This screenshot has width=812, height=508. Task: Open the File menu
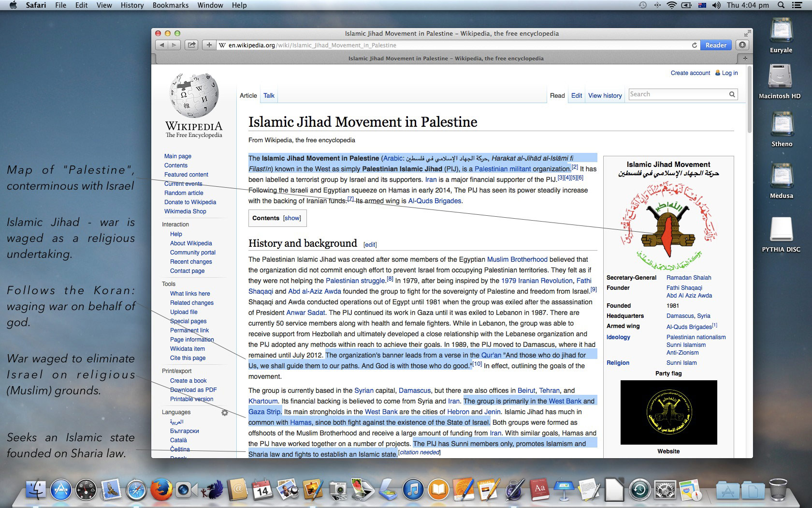click(x=61, y=5)
